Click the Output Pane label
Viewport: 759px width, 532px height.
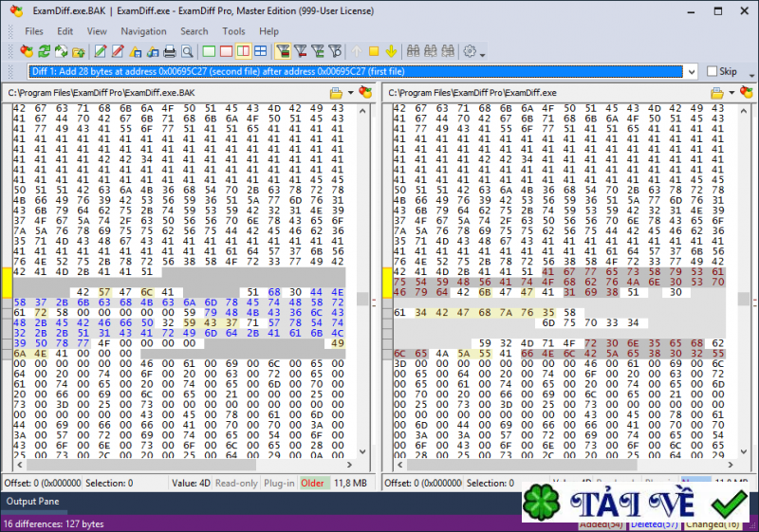click(33, 501)
